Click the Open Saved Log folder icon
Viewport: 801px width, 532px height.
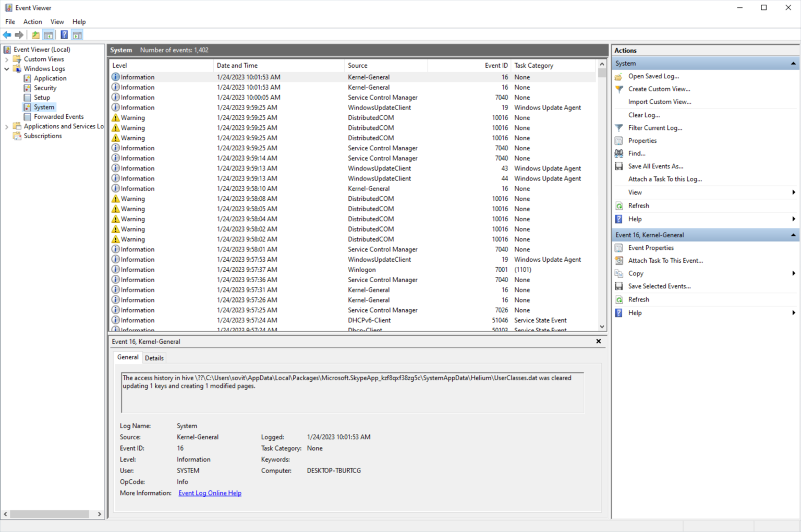pyautogui.click(x=618, y=76)
